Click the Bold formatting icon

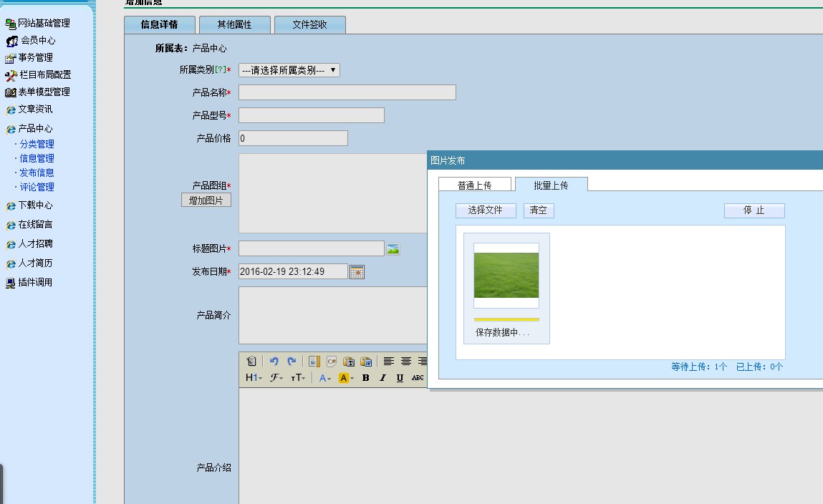tap(365, 378)
